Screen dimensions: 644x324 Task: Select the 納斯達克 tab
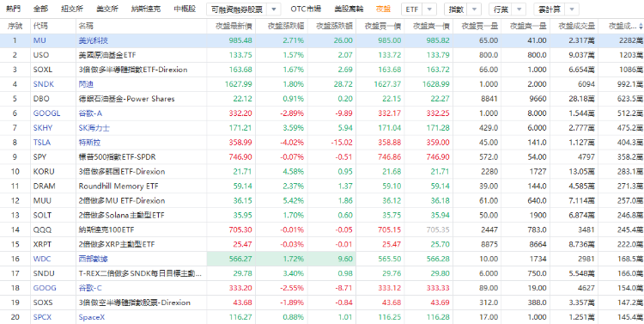tap(146, 9)
